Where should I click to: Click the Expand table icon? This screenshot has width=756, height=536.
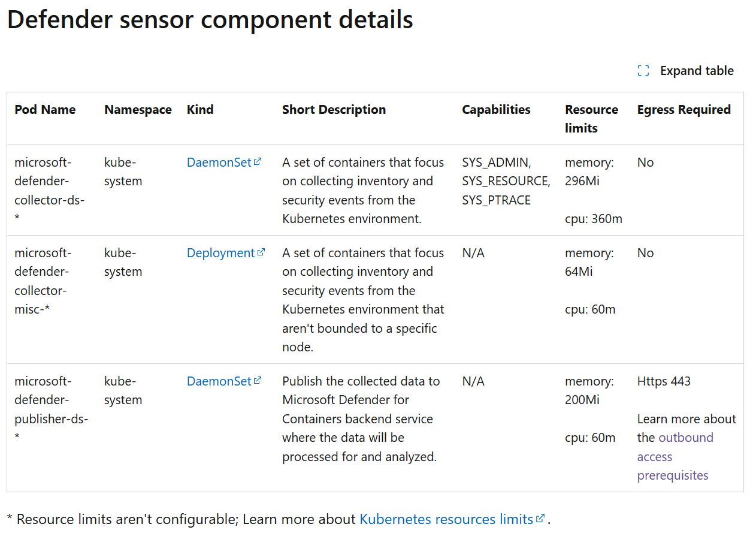pyautogui.click(x=643, y=70)
